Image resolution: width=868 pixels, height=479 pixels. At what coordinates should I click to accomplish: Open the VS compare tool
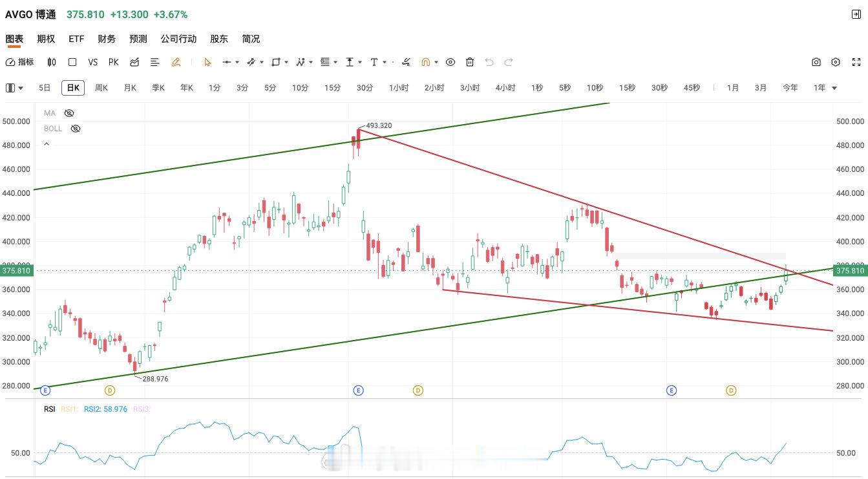[93, 62]
